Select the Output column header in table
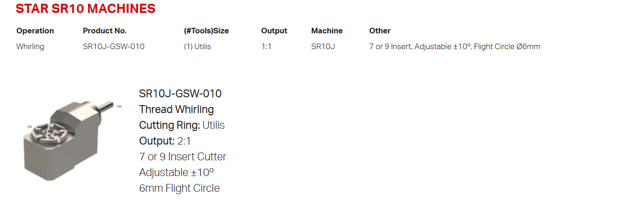 click(274, 31)
